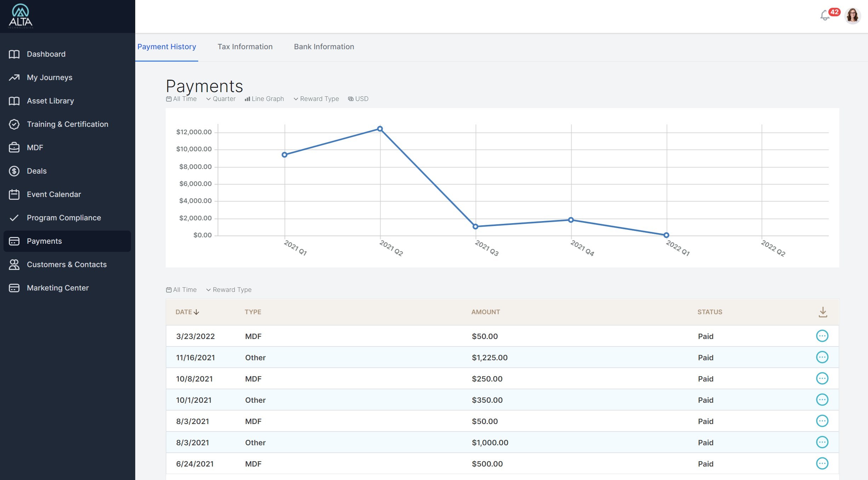The height and width of the screenshot is (480, 868).
Task: Open row options for $1,225.00 payment
Action: pyautogui.click(x=822, y=357)
